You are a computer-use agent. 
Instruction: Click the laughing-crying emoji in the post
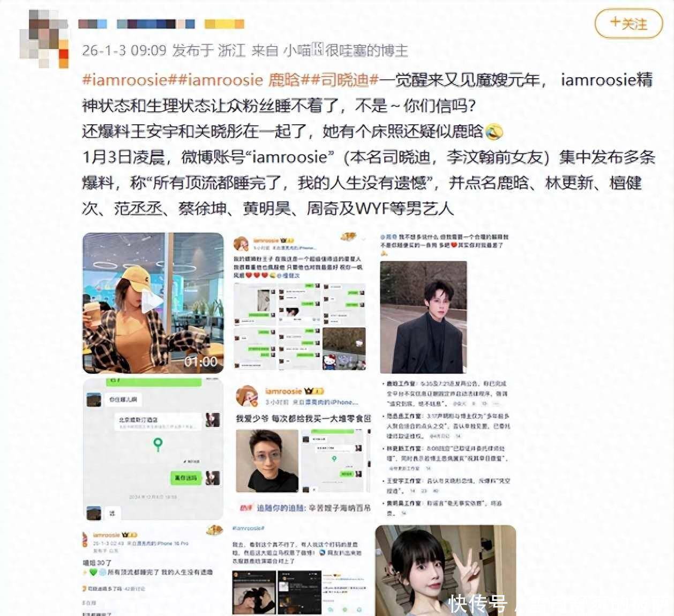[493, 131]
